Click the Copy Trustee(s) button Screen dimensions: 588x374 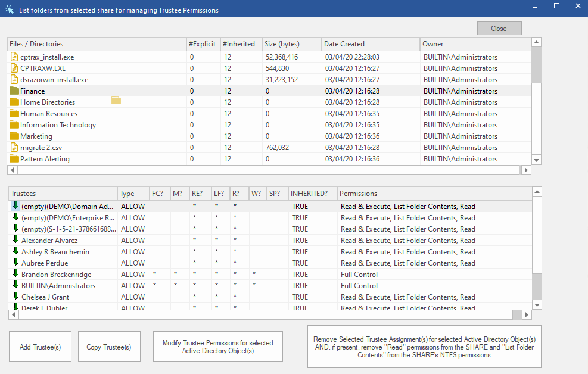coord(109,346)
